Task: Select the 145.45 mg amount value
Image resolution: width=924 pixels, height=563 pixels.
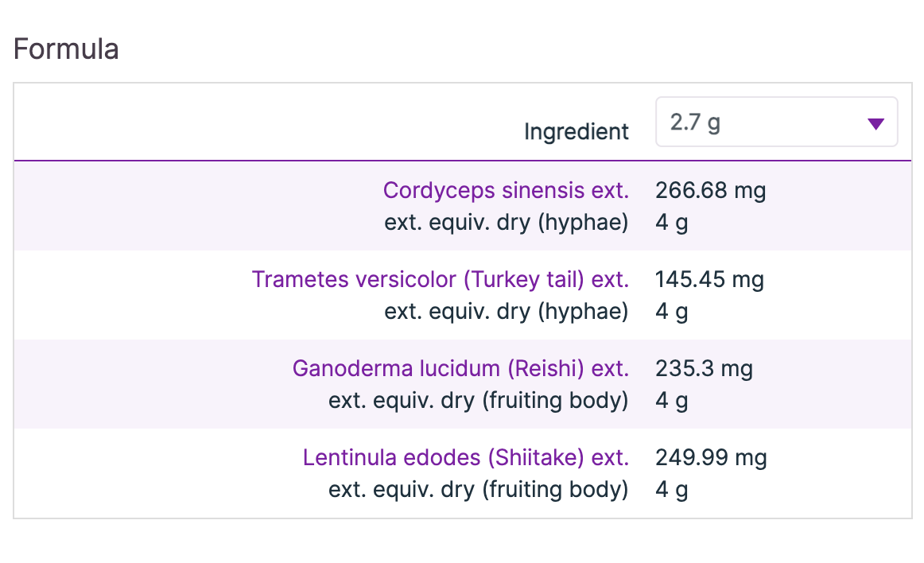Action: (709, 280)
